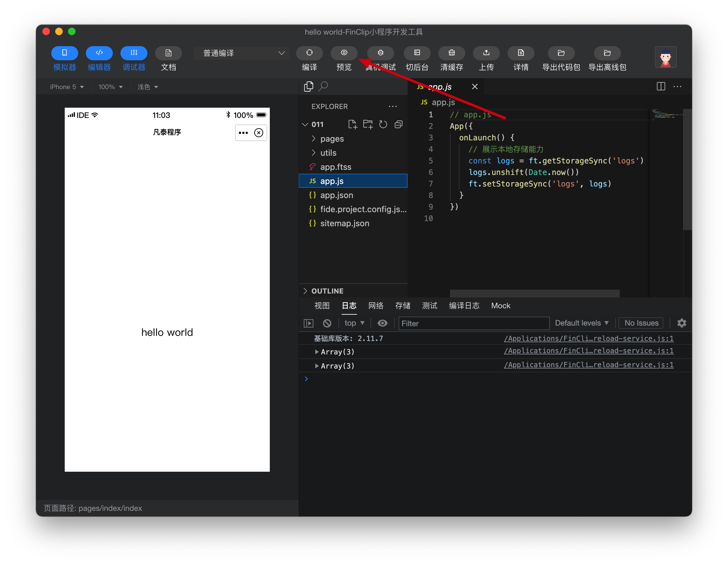Switch to the 网络 network tab
The height and width of the screenshot is (564, 728).
376,305
